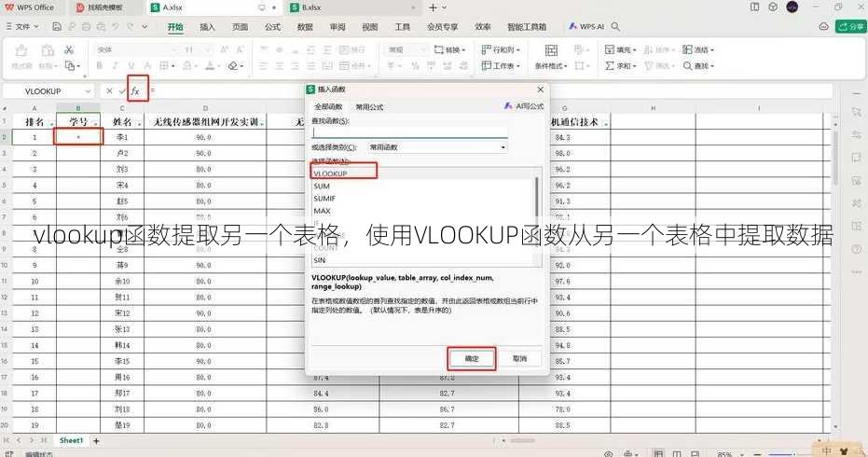Viewport: 868px width, 457px height.
Task: Click the AI写公式 link in dialog
Action: point(524,105)
